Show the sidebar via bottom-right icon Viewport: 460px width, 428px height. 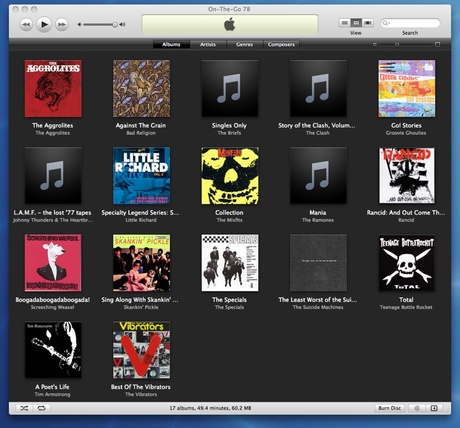coord(434,408)
